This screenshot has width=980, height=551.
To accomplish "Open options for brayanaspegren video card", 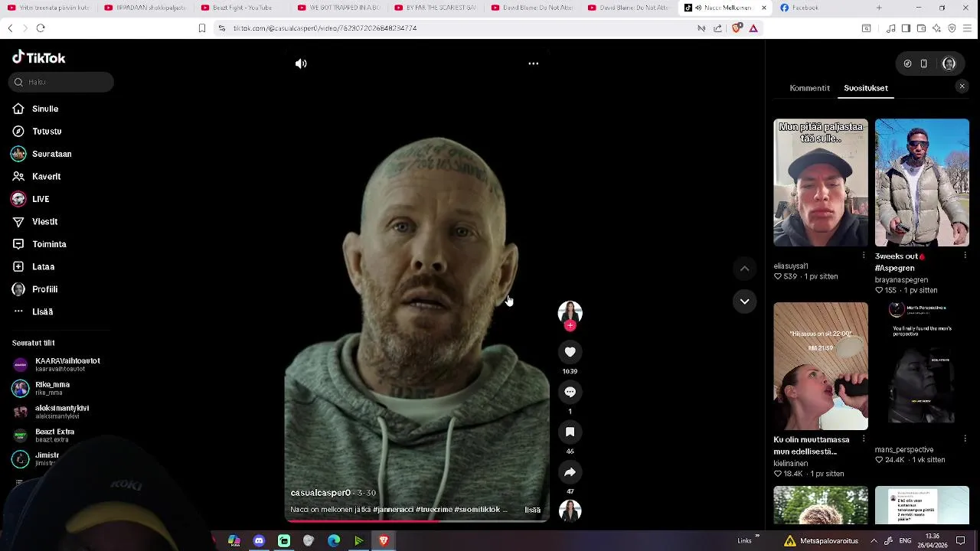I will [965, 256].
